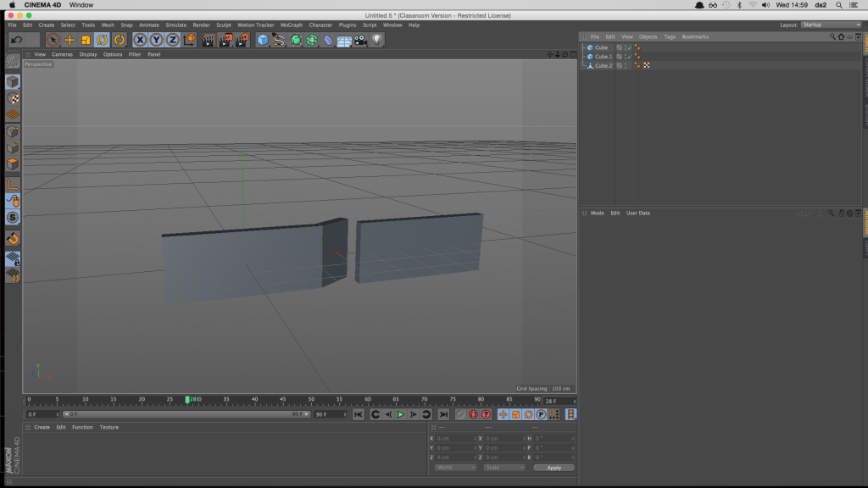Click the Render to Picture Viewer icon
868x488 pixels.
coord(225,39)
